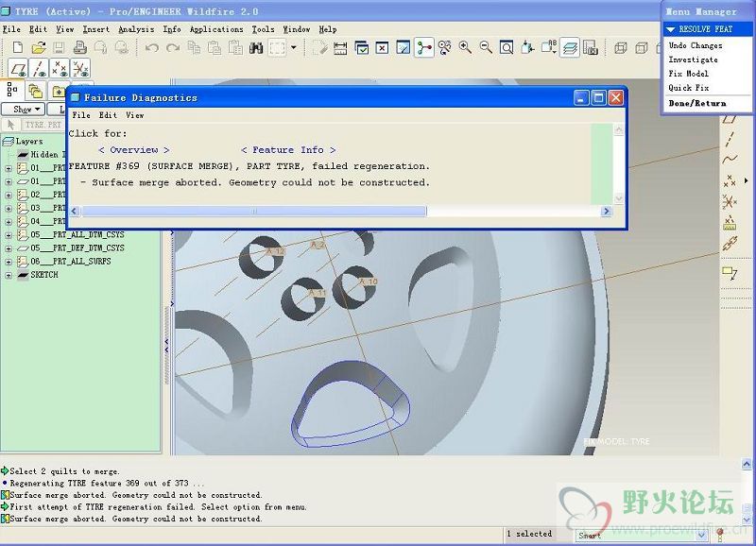Print using the printer toolbar icon
The height and width of the screenshot is (546, 756).
point(80,47)
